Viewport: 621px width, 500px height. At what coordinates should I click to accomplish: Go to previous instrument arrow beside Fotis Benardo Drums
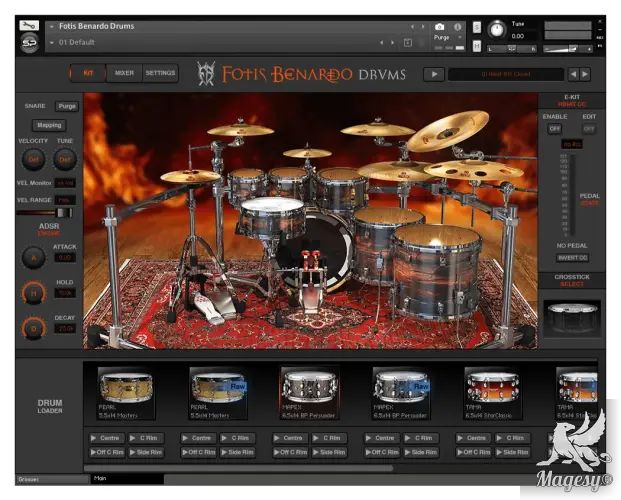(412, 27)
